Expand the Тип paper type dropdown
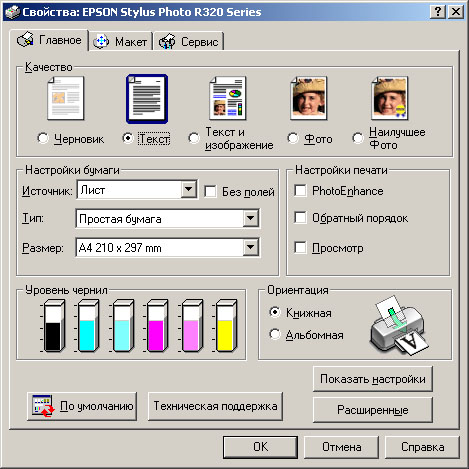Screen dimensions: 469x469 (x=251, y=219)
